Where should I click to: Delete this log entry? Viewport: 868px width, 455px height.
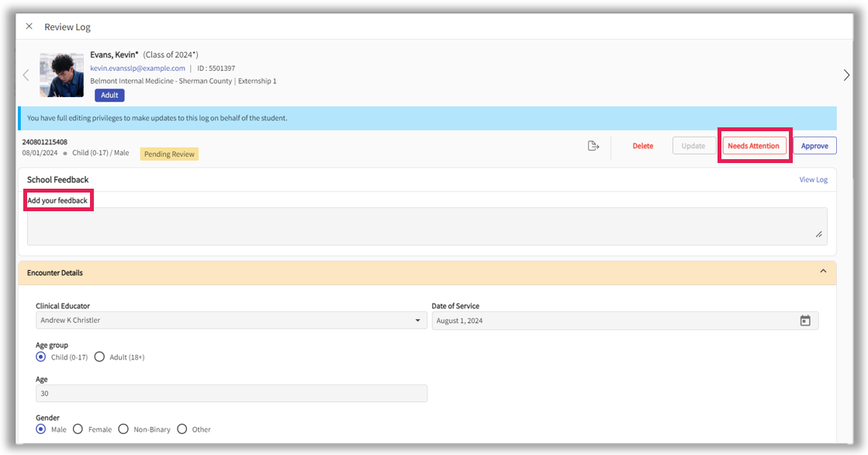coord(643,146)
